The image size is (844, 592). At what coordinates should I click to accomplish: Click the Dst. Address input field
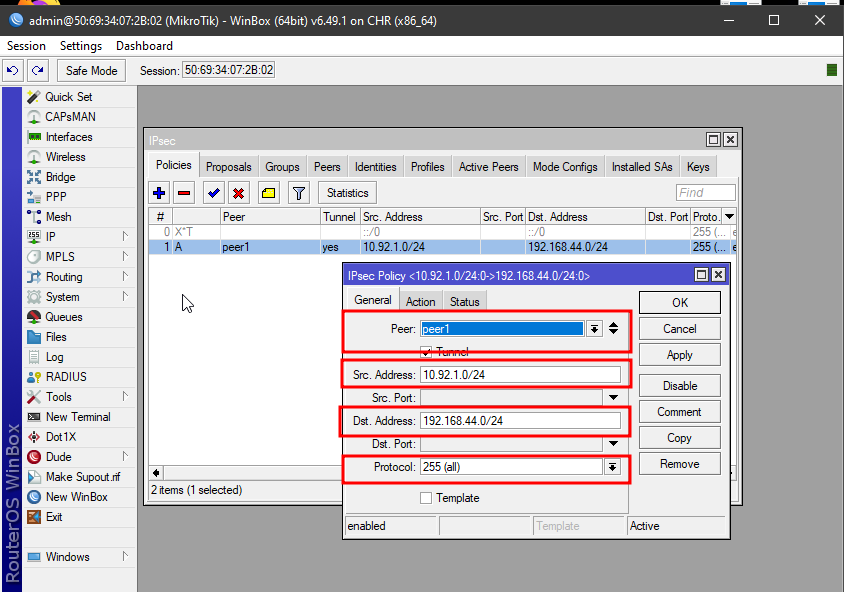coord(520,421)
